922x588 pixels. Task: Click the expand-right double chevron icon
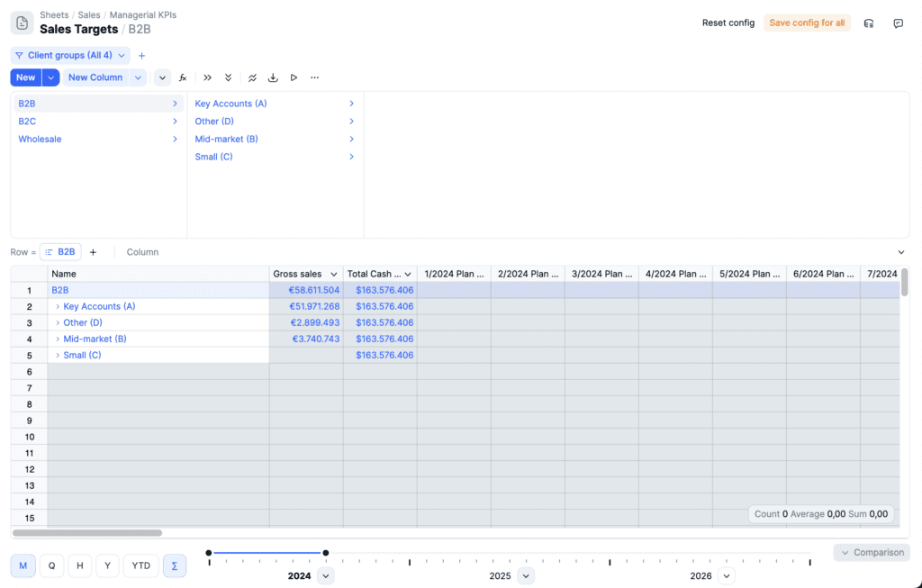click(207, 77)
